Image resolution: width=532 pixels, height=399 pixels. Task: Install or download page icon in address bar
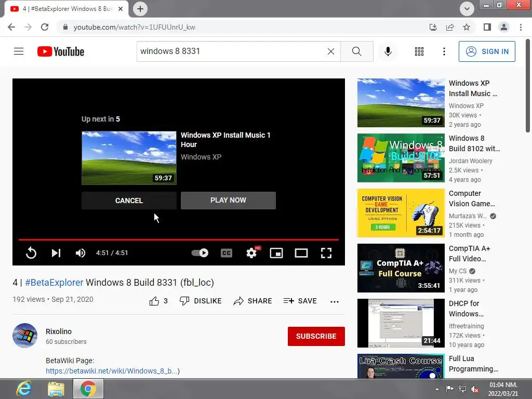click(x=433, y=27)
